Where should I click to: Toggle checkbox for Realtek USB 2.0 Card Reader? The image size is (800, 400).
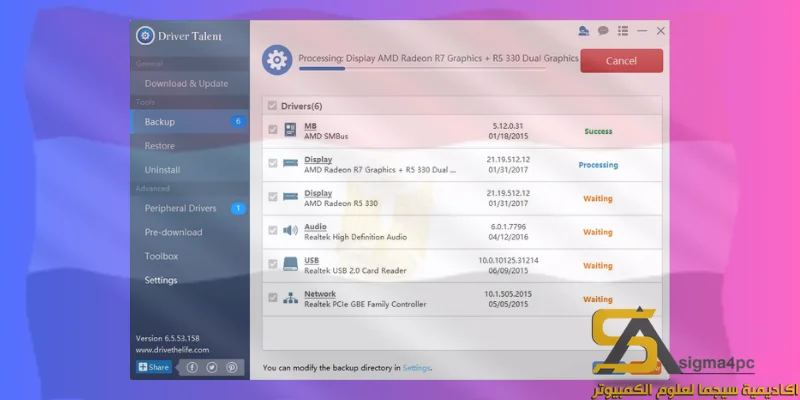[273, 264]
